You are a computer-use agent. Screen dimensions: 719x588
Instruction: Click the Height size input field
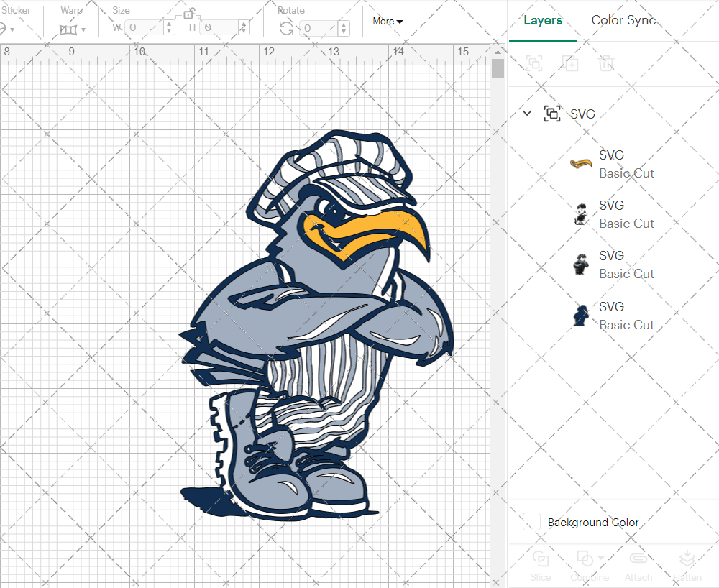coord(220,27)
